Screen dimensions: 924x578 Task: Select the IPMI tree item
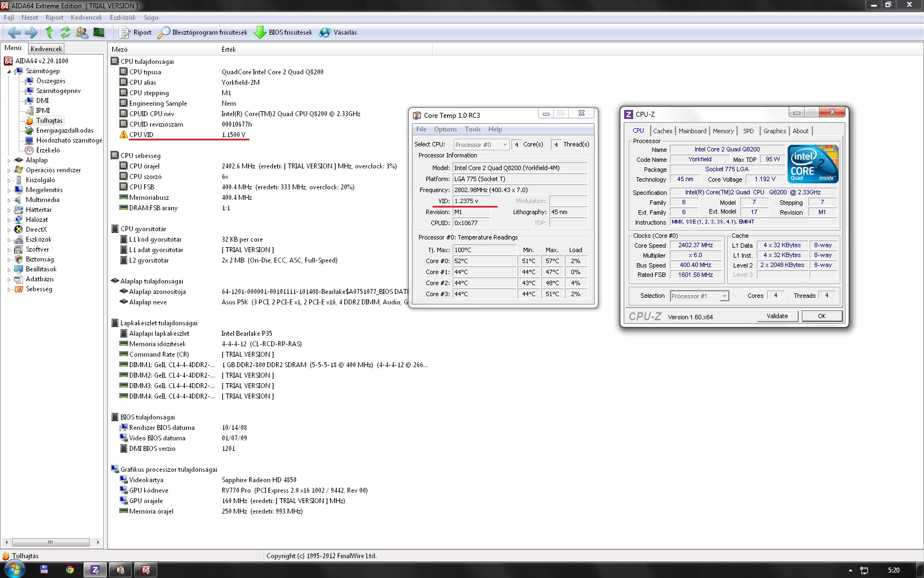(x=43, y=111)
